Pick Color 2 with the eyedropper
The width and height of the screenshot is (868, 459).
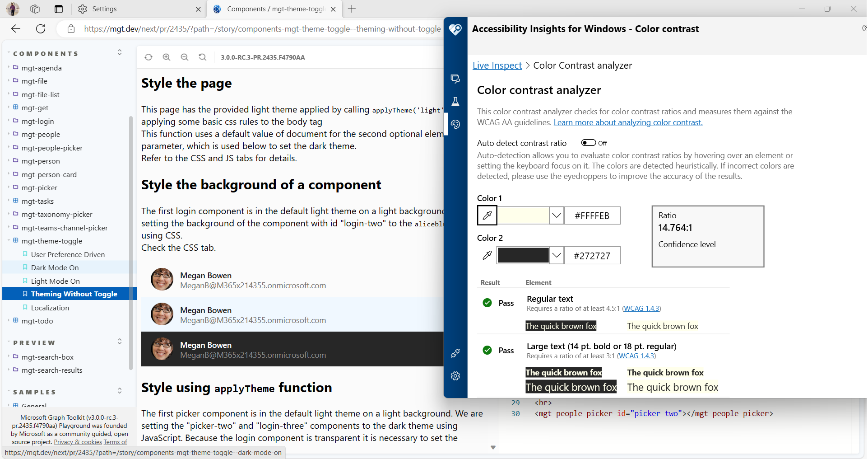coord(487,255)
